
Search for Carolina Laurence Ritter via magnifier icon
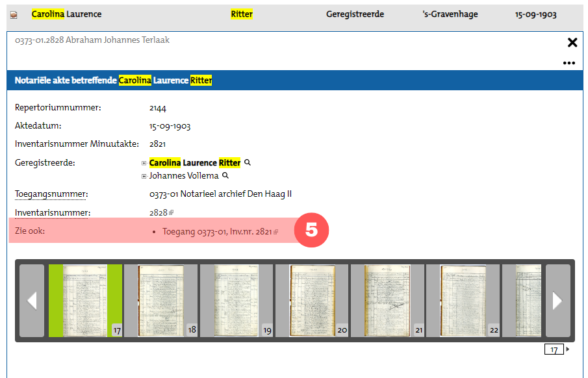[248, 162]
